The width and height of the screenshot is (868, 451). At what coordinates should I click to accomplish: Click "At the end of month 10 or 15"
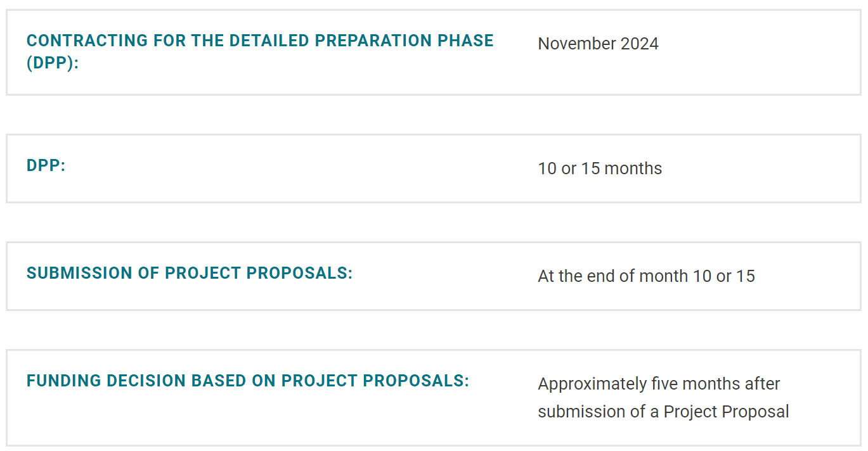[646, 276]
